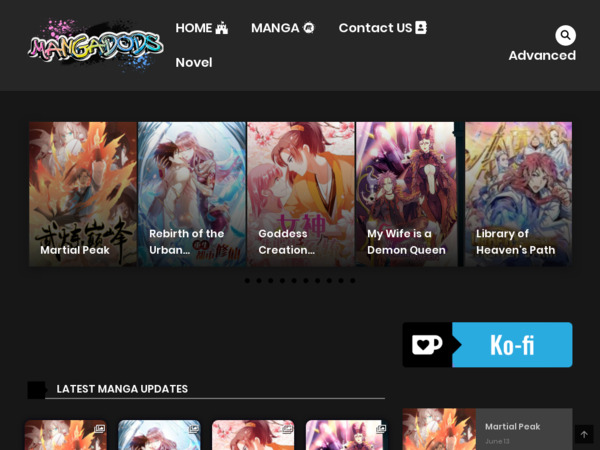Click image icon on first latest update thumbnail
Viewport: 600px width, 450px height.
[x=99, y=429]
